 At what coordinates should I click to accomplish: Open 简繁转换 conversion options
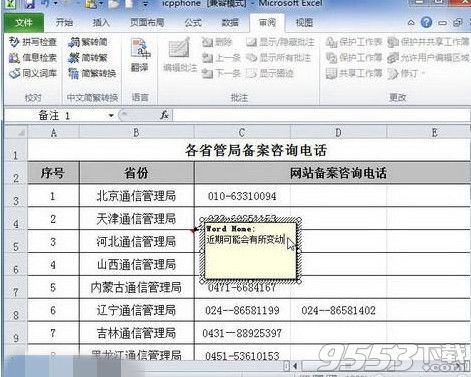click(92, 73)
